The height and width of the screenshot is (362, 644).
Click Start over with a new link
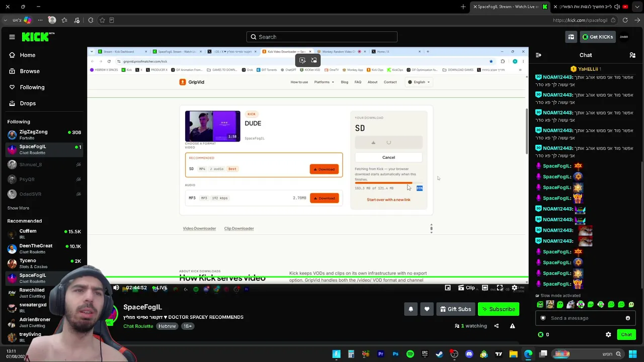pos(388,200)
